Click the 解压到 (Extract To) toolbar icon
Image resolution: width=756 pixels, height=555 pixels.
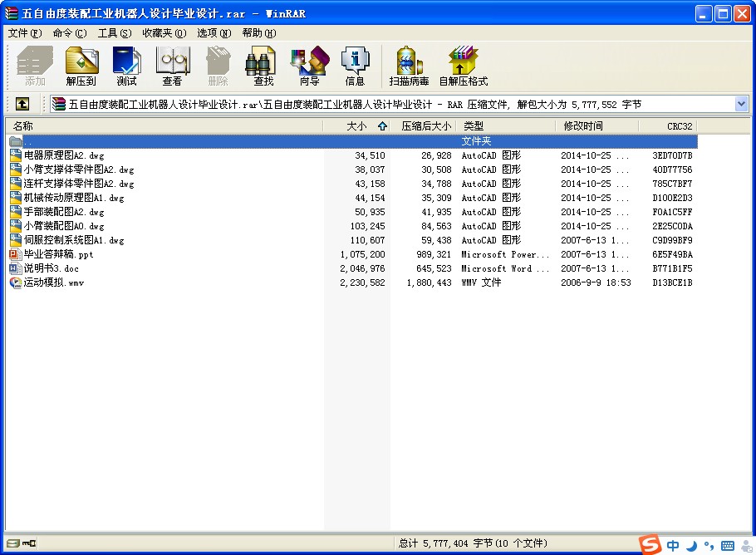81,66
